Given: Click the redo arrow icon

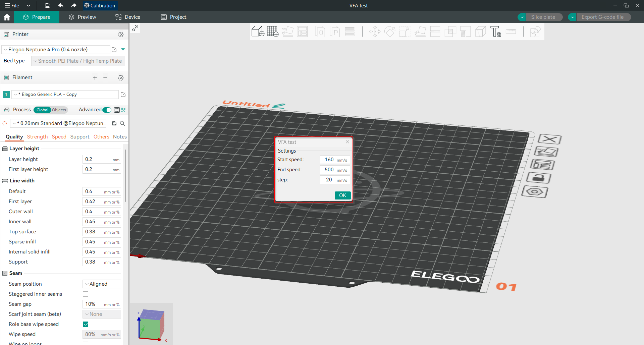Looking at the screenshot, I should pos(74,5).
